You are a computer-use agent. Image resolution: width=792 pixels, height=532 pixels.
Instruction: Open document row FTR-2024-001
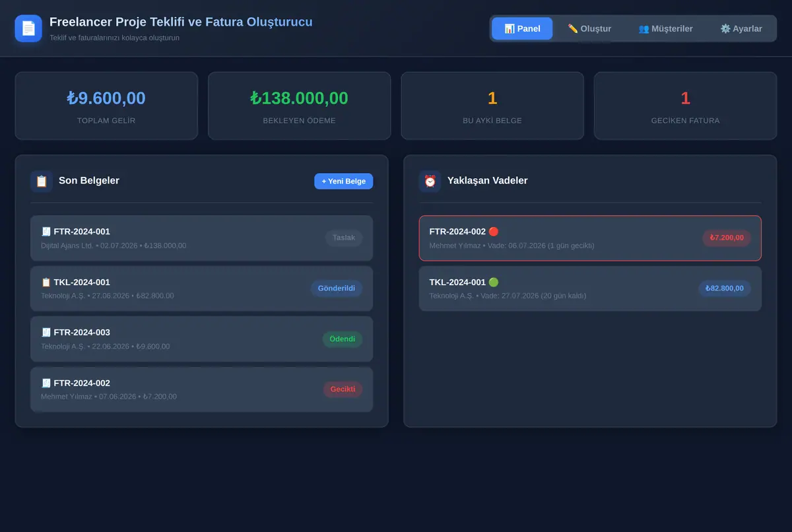202,238
